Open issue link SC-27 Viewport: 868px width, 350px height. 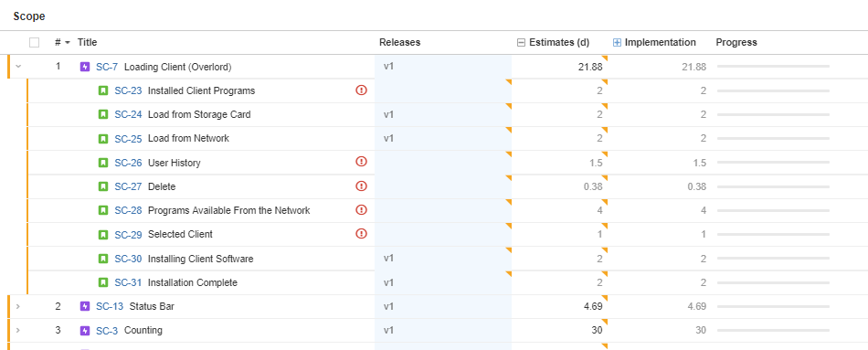tap(129, 186)
